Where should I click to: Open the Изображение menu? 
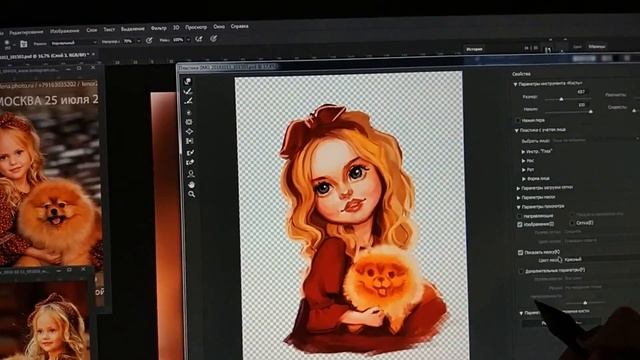pos(64,31)
